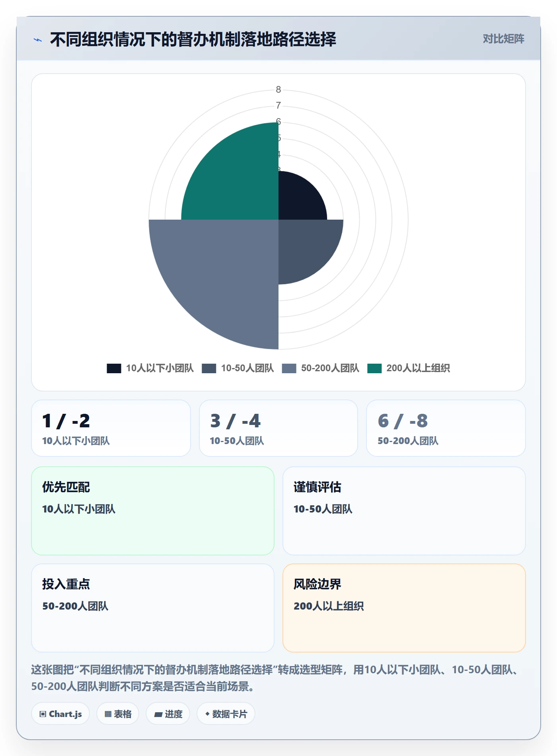The height and width of the screenshot is (756, 557).
Task: Click the 10-50人团队 legend label text
Action: (x=247, y=368)
